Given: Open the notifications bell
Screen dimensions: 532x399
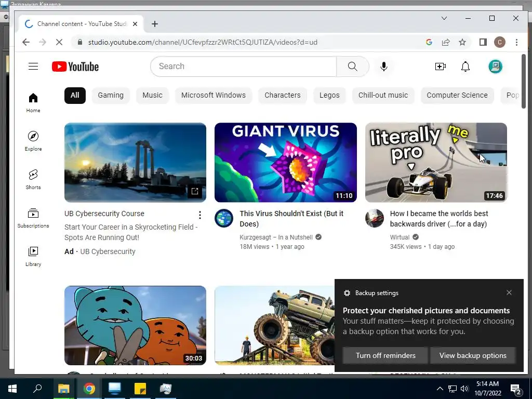Looking at the screenshot, I should point(465,66).
